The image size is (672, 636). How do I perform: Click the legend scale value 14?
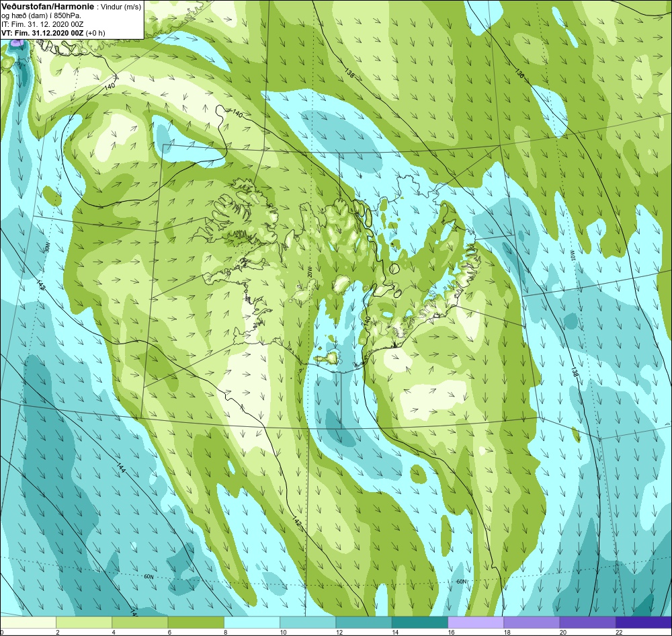pos(395,632)
